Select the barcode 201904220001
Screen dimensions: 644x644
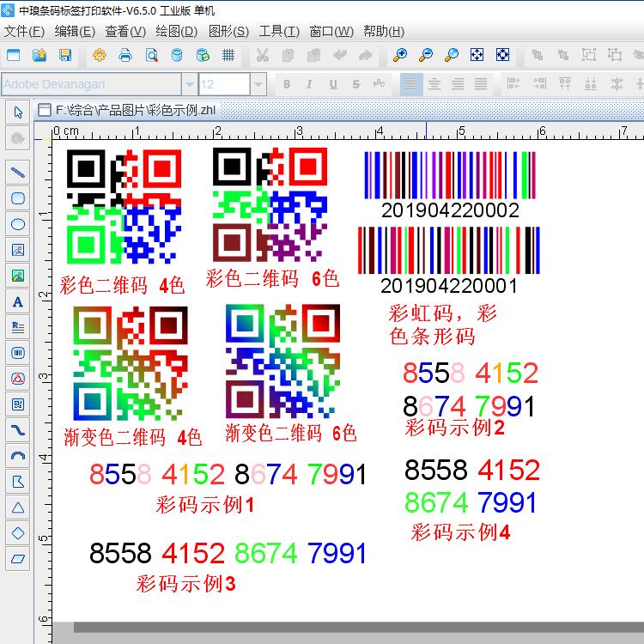pyautogui.click(x=448, y=261)
